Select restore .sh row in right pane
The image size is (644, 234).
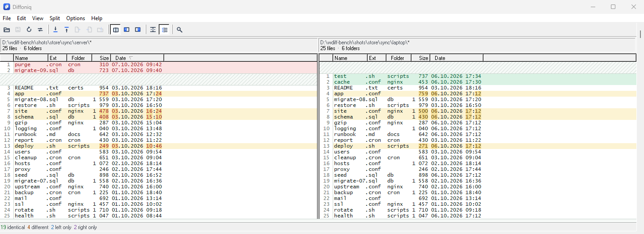pyautogui.click(x=478, y=105)
